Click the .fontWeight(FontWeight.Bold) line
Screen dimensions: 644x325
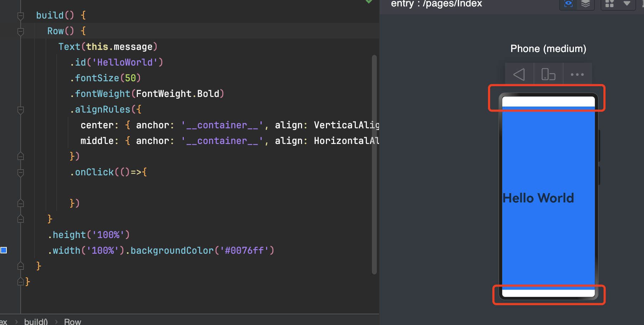[147, 94]
